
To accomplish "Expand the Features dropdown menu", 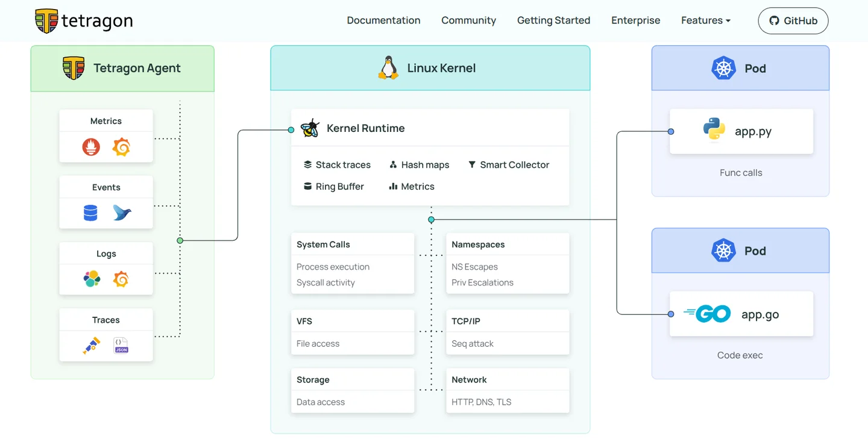I will coord(706,20).
